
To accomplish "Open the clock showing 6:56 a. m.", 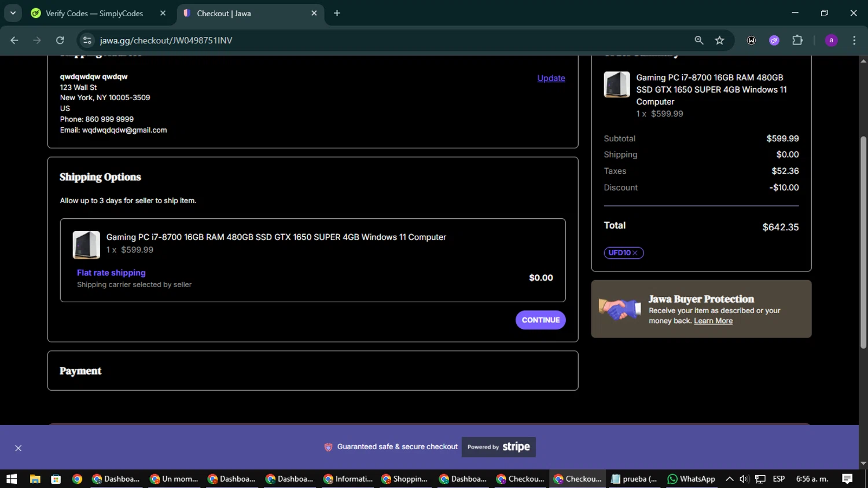I will pos(812,479).
